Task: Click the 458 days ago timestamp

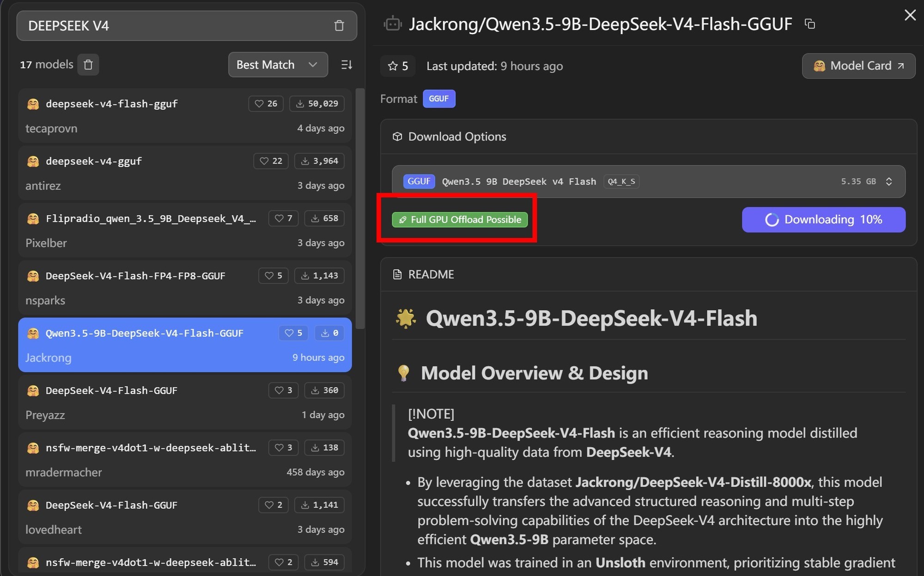Action: [x=316, y=472]
